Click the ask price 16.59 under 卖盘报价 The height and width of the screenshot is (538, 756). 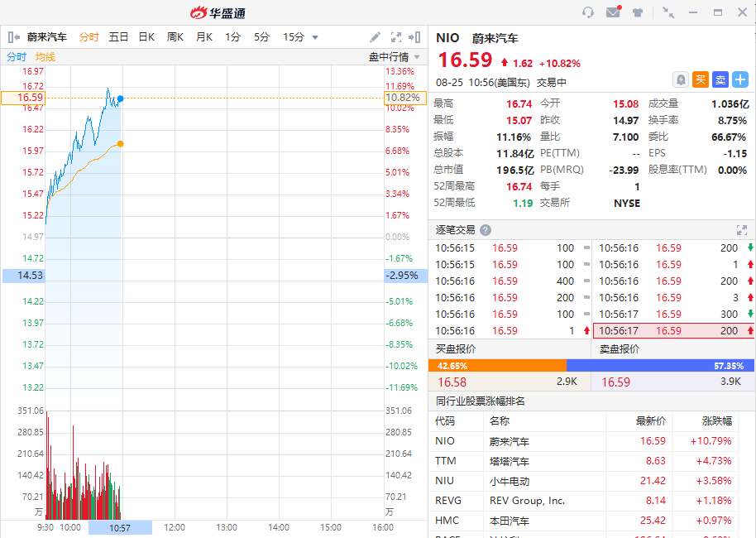(x=615, y=382)
